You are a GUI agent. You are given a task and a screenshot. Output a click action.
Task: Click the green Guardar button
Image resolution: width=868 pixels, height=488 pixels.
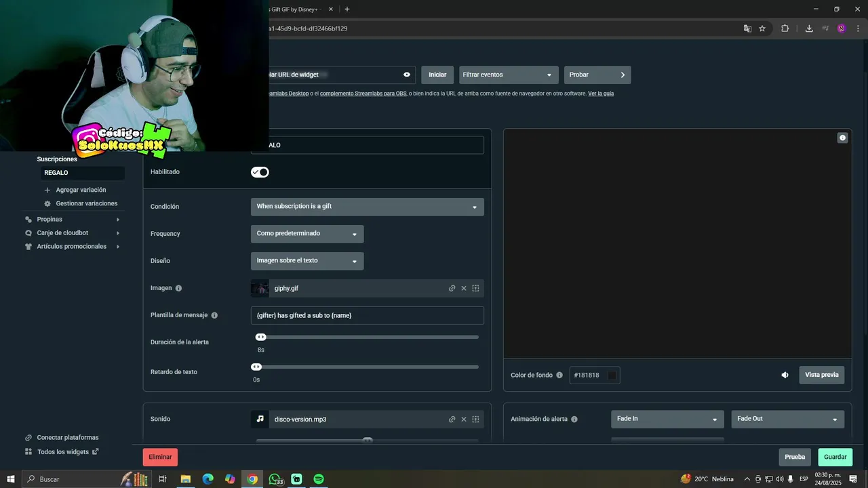[x=835, y=457]
